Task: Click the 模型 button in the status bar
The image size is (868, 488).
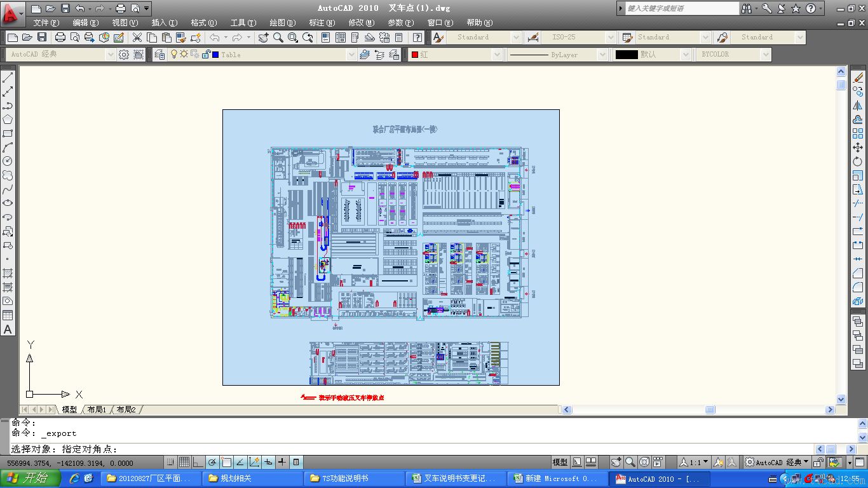Action: pyautogui.click(x=560, y=463)
